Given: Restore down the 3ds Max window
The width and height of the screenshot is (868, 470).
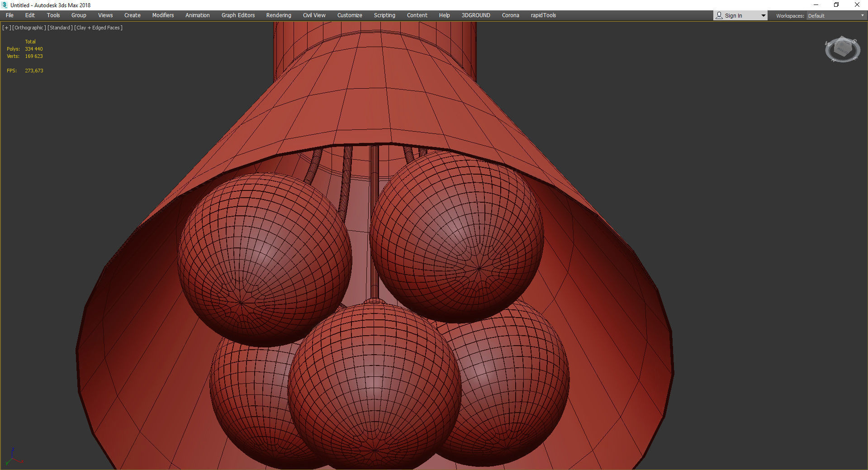Looking at the screenshot, I should 836,5.
